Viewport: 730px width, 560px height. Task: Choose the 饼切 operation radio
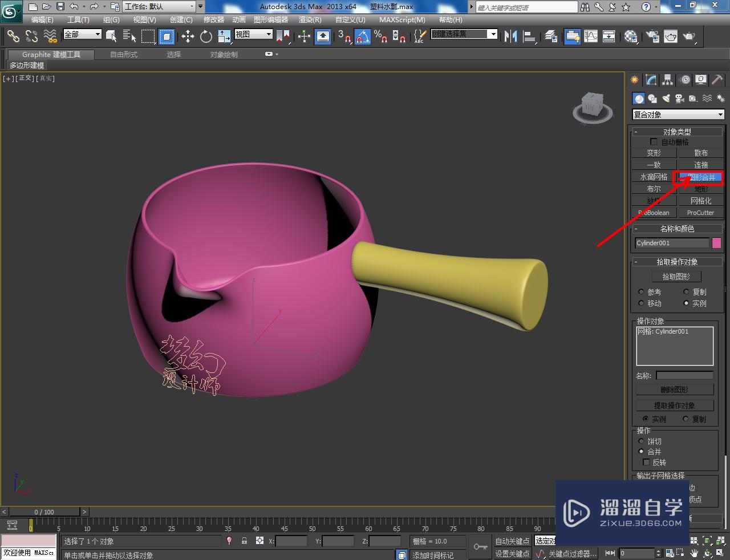coord(641,441)
